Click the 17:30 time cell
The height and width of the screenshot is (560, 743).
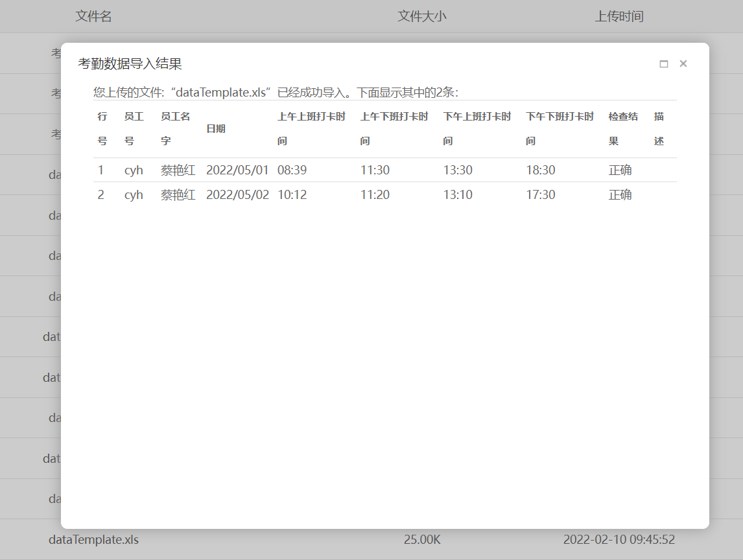coord(540,194)
